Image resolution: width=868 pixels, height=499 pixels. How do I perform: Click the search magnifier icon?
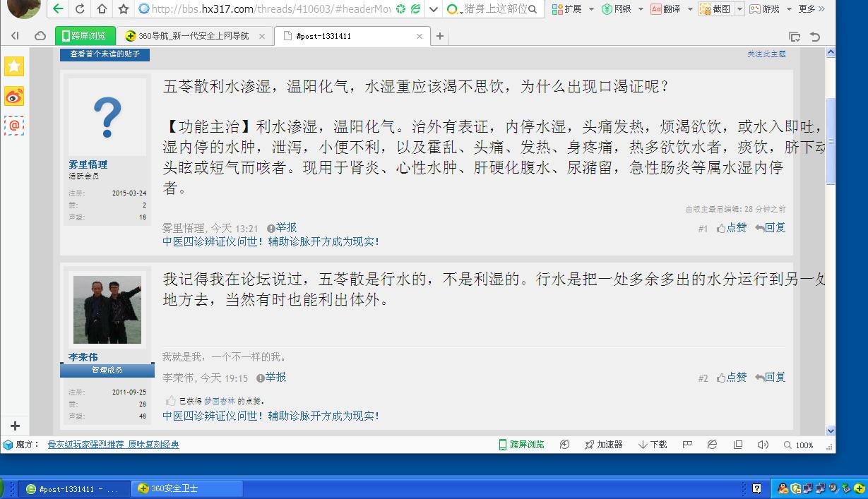coord(532,9)
